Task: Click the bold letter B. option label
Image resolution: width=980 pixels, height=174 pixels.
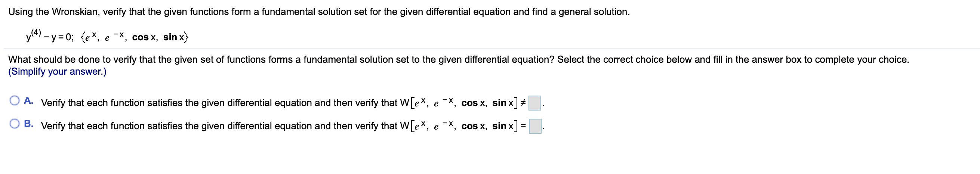Action: click(x=28, y=124)
